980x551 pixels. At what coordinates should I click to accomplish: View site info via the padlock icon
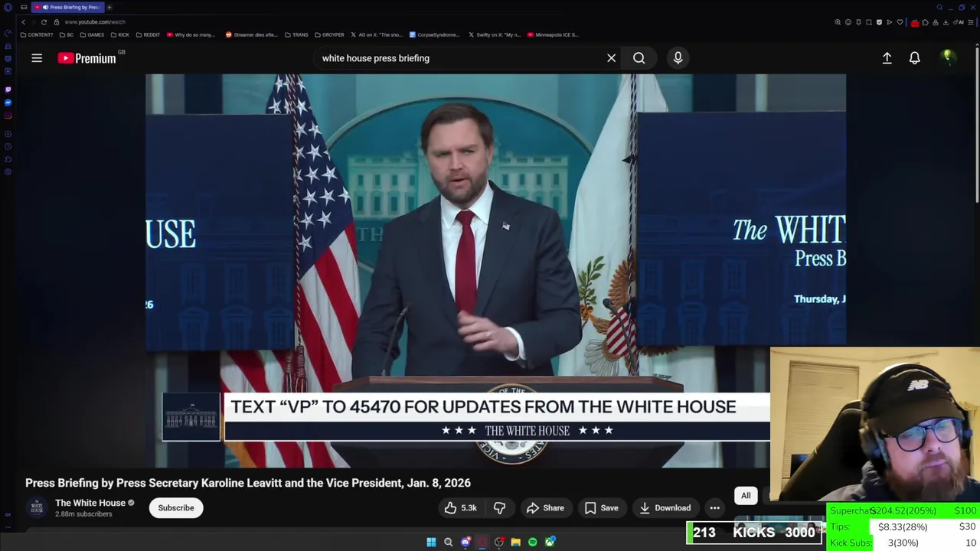[57, 22]
